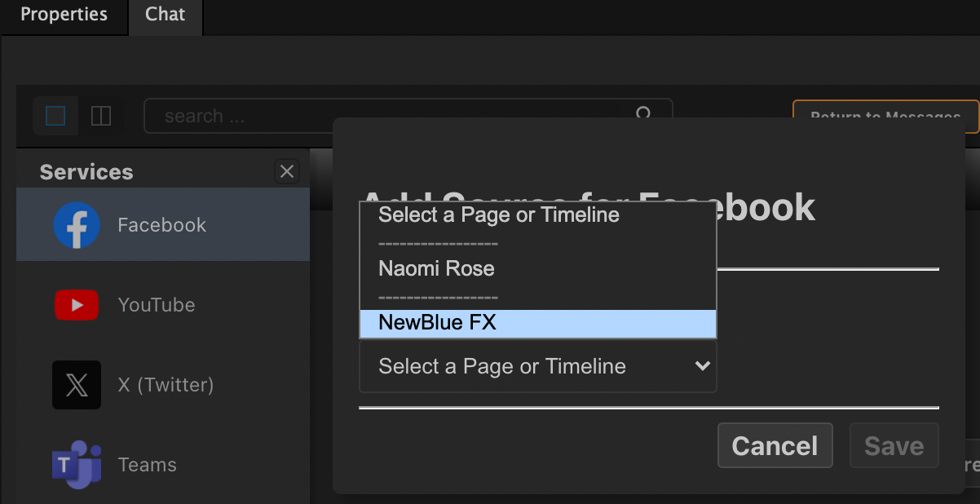Select the placeholder 'Select a Page or Timeline' option
Viewport: 980px width, 504px height.
tap(538, 215)
